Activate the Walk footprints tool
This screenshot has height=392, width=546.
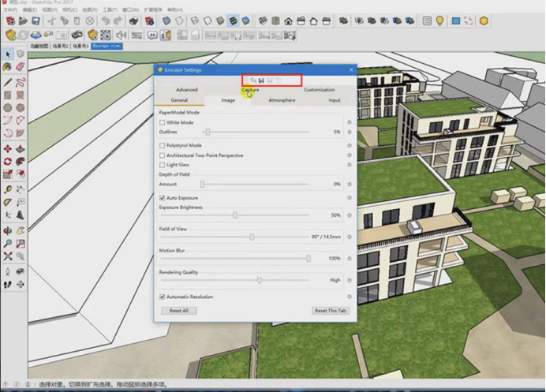point(8,285)
